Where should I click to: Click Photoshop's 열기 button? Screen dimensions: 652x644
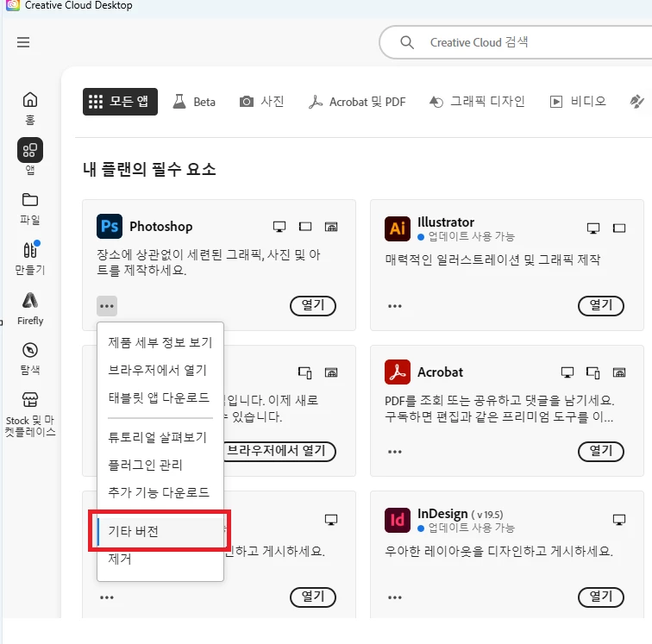[313, 305]
